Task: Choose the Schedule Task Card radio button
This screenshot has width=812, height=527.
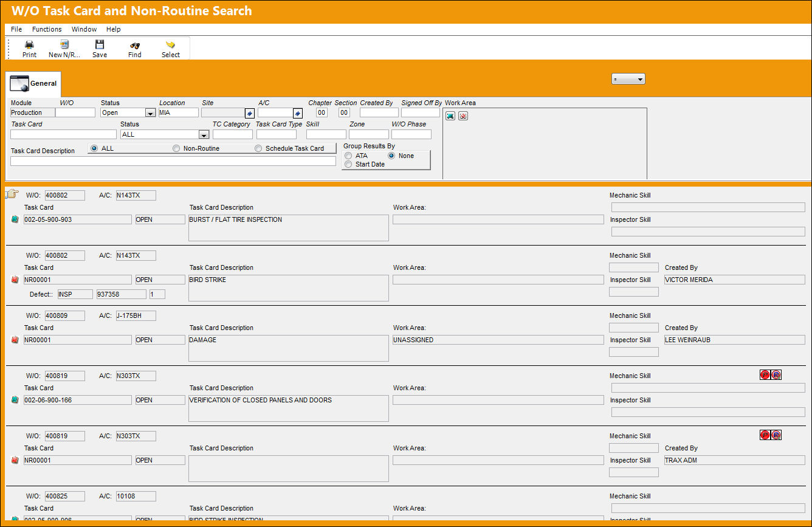Action: pos(289,148)
